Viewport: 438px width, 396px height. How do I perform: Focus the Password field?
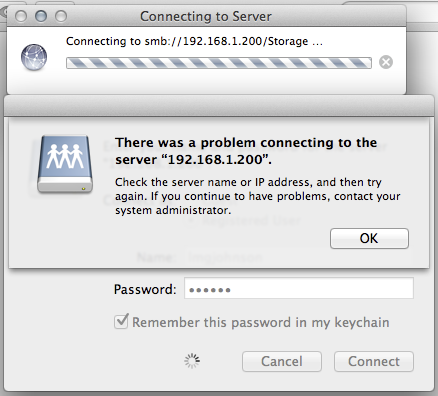point(299,288)
